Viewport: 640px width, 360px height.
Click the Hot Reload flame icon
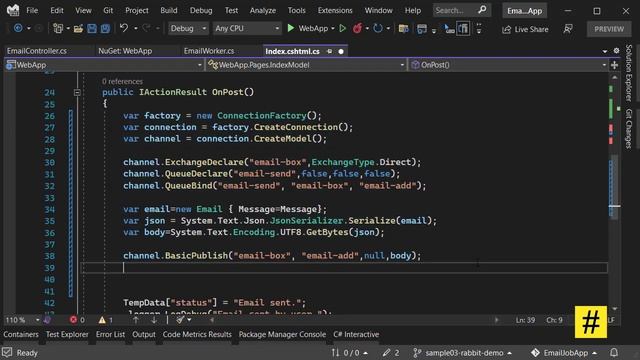pos(357,28)
